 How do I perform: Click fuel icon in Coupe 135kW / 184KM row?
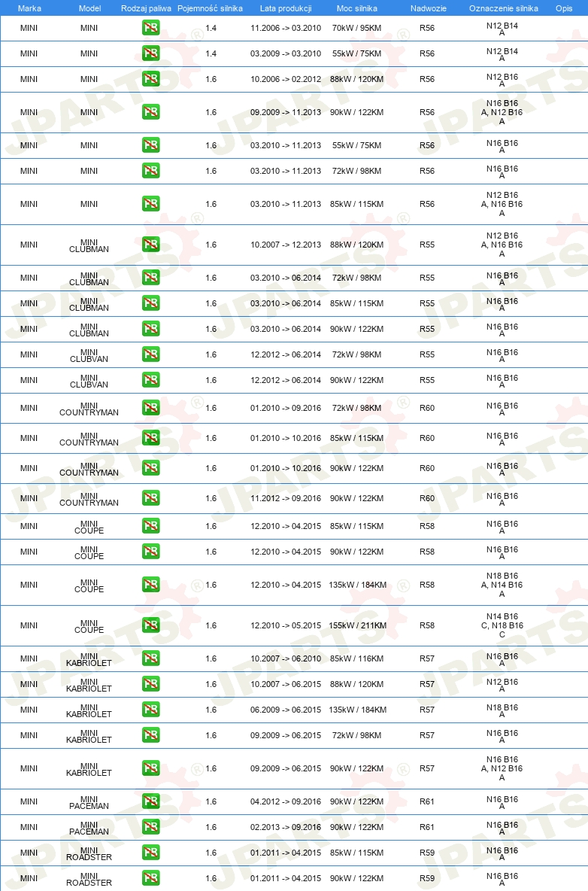tap(150, 585)
